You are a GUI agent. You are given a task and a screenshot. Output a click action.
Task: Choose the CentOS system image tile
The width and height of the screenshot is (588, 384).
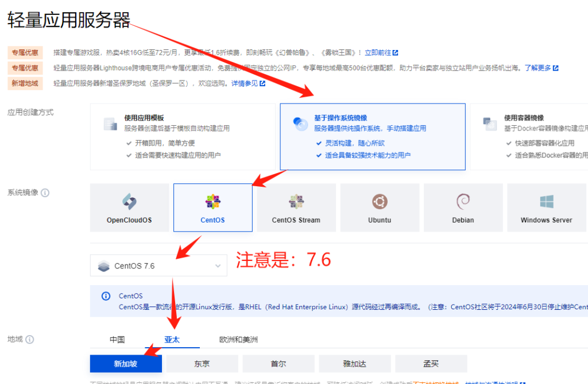point(212,208)
